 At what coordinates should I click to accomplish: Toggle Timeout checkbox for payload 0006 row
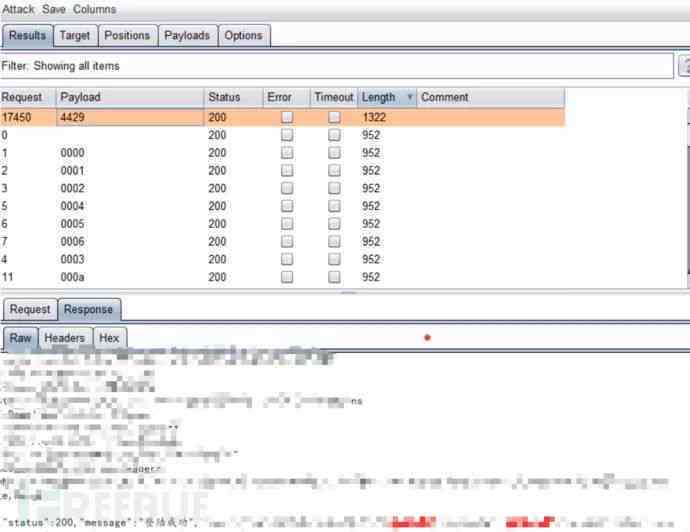pyautogui.click(x=334, y=242)
